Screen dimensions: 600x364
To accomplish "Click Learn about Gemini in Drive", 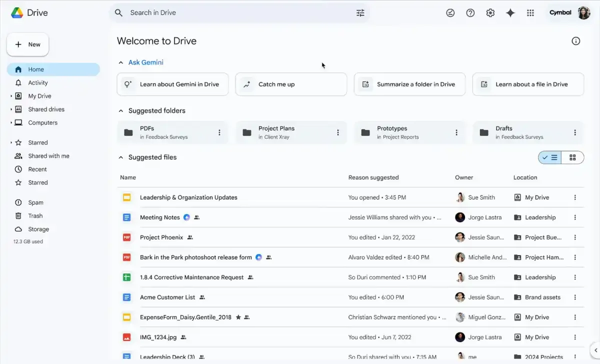I will click(x=172, y=84).
